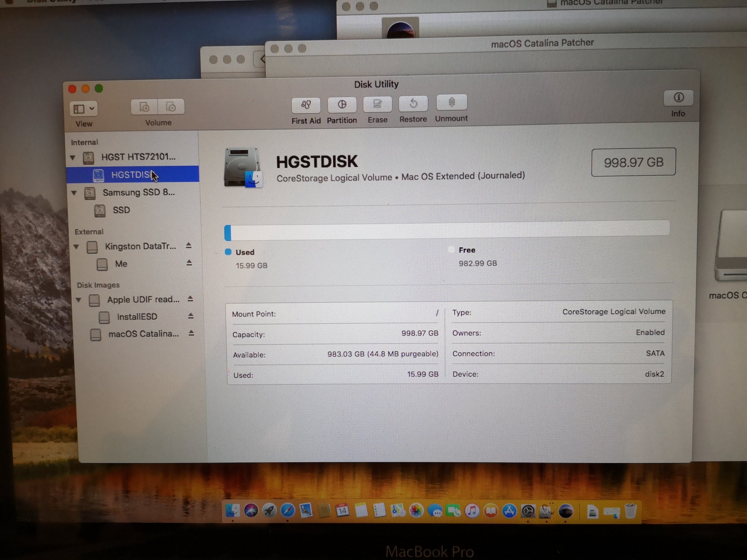The width and height of the screenshot is (747, 560).
Task: Click the Connection SATA row
Action: 558,353
